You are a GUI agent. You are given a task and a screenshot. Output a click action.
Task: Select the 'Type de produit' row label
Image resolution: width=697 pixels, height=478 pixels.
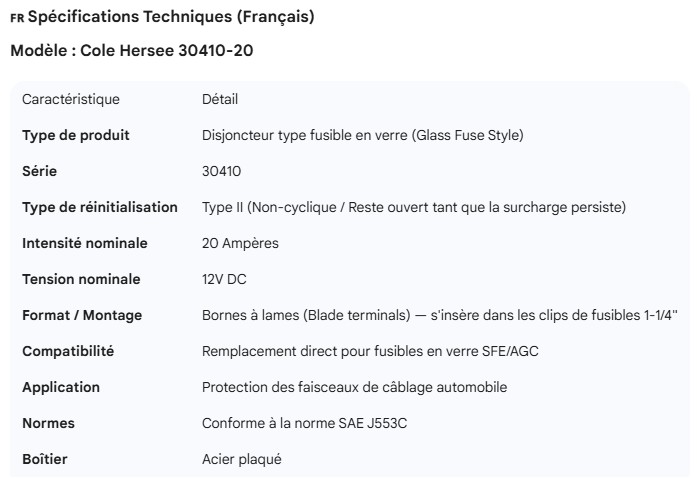[x=76, y=135]
